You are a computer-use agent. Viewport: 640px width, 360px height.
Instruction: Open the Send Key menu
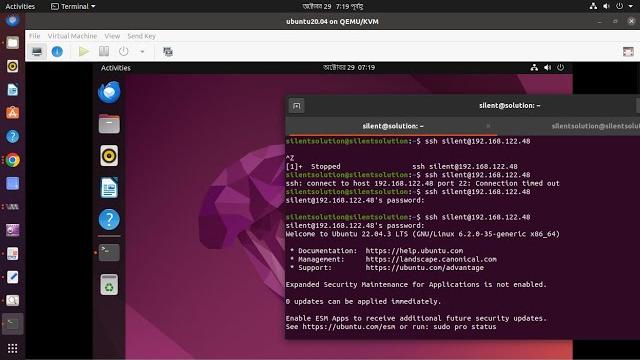(141, 36)
